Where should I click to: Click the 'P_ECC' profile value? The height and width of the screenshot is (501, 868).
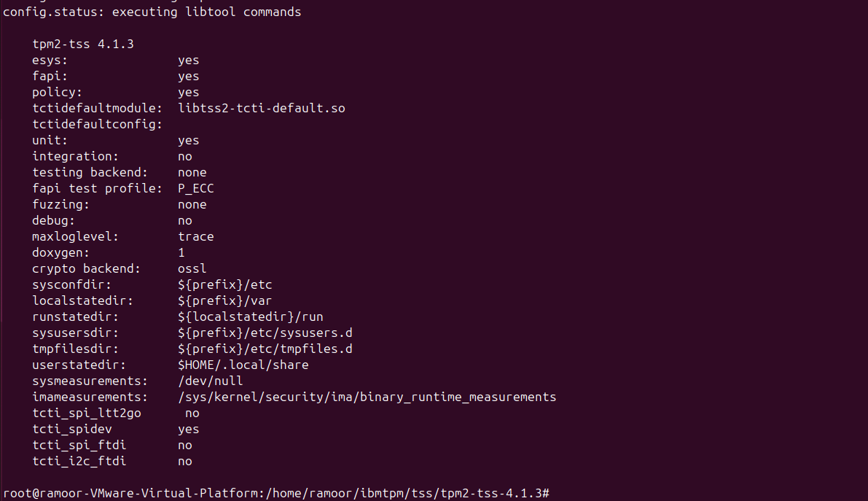click(x=195, y=188)
